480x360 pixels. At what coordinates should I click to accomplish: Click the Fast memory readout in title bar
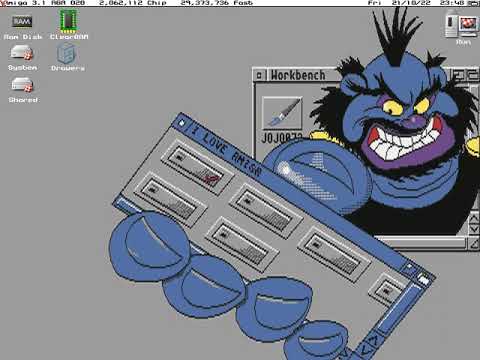(x=217, y=3)
